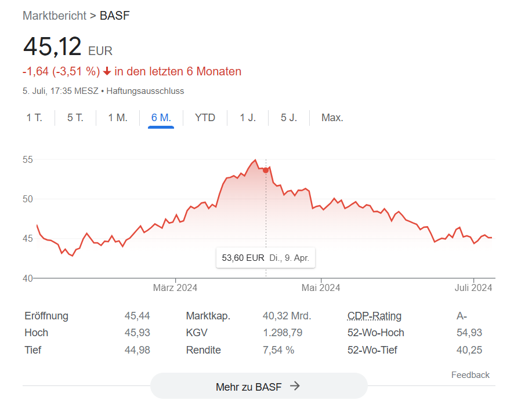Select the 5 T. time range tab

tap(75, 118)
